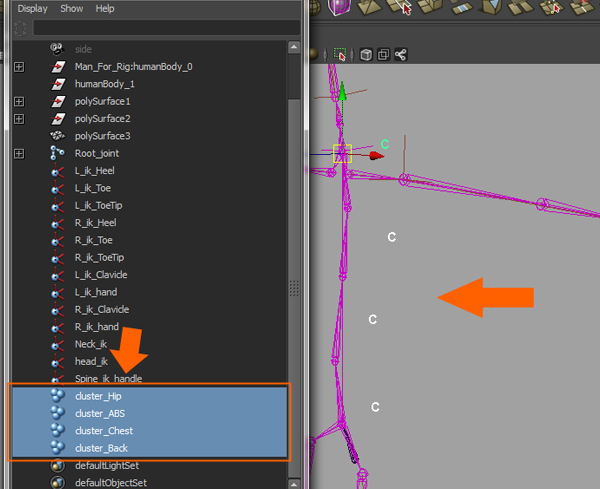Click the red X-axis move manipulator arrow
This screenshot has width=600, height=489.
(377, 155)
